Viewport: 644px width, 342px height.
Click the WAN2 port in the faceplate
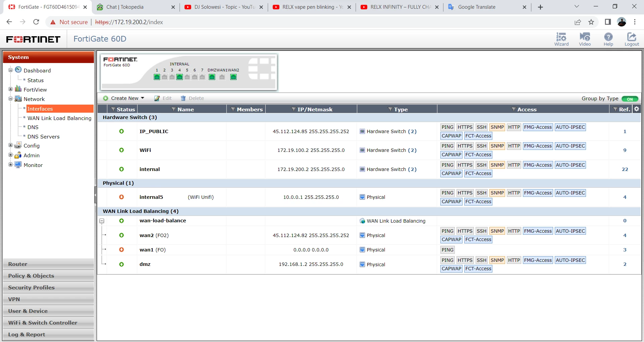[233, 77]
